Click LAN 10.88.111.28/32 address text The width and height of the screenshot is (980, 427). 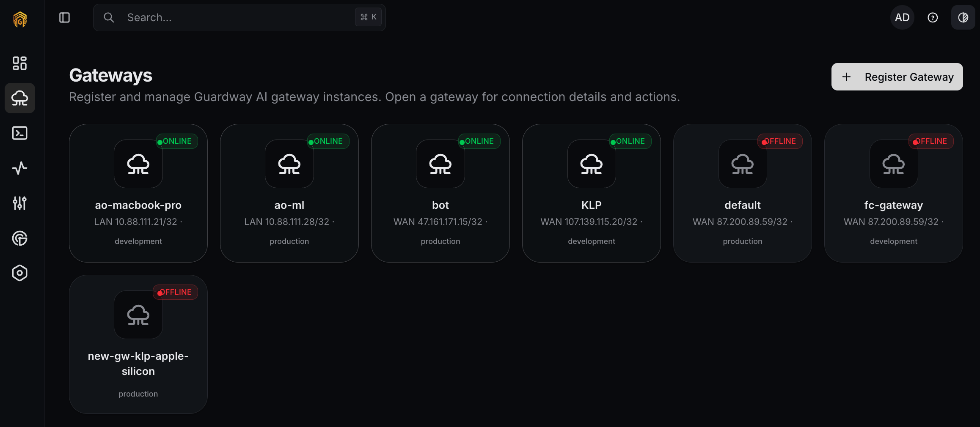point(286,222)
